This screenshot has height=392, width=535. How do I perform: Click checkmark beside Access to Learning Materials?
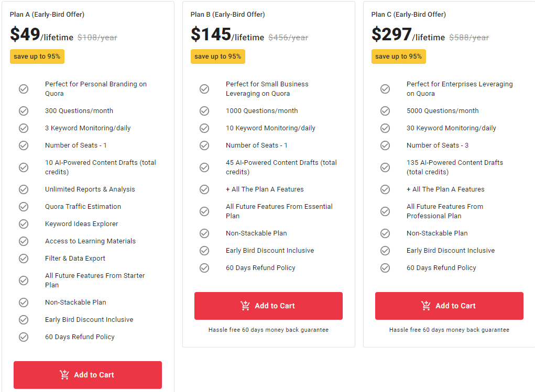[x=24, y=241]
